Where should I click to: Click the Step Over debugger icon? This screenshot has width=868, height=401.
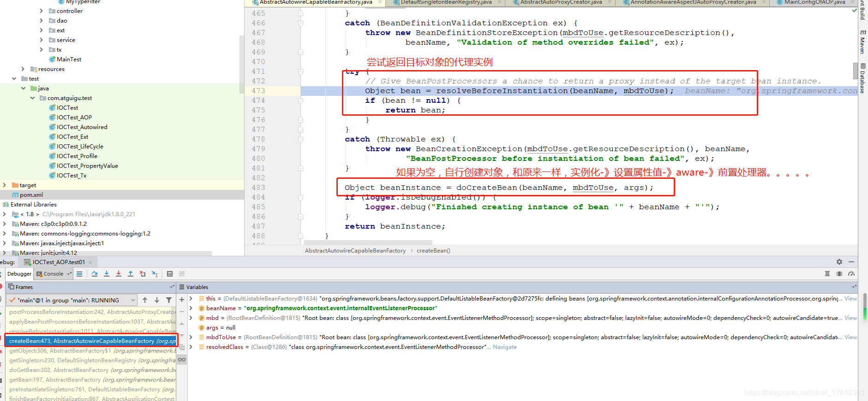[95, 274]
